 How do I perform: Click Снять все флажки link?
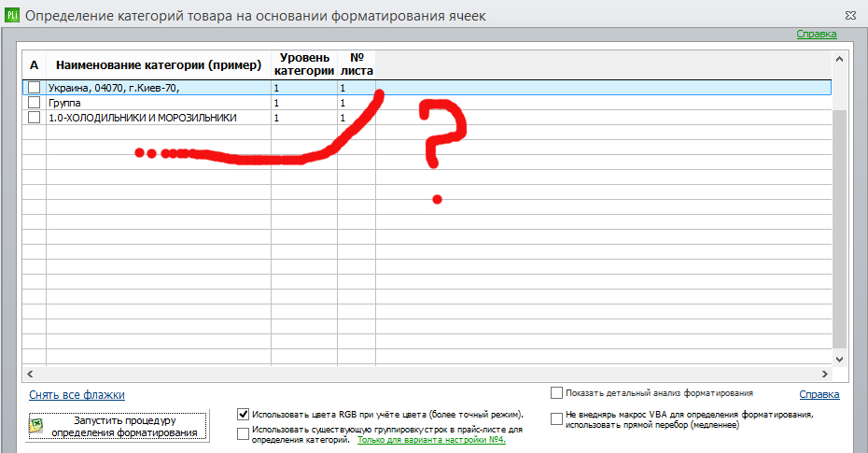tap(77, 395)
